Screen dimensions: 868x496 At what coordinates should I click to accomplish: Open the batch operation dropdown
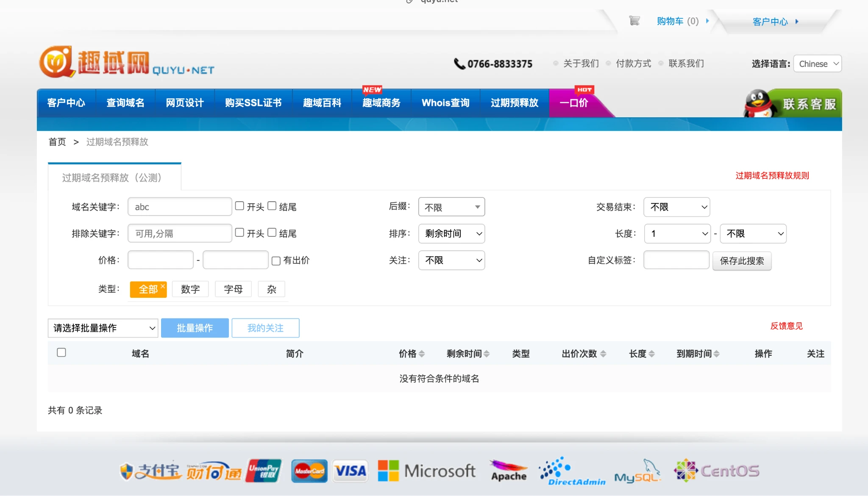click(x=103, y=328)
